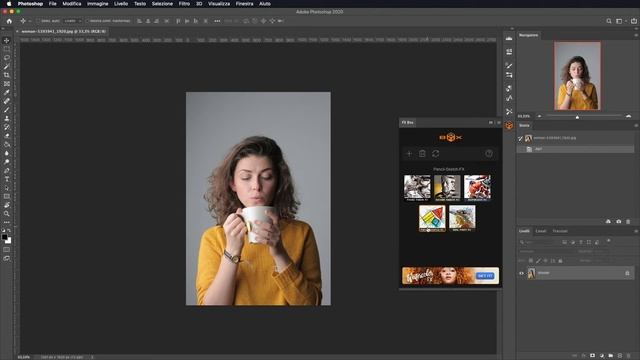This screenshot has height=360, width=640.
Task: Select the Crop tool
Action: pos(7,75)
